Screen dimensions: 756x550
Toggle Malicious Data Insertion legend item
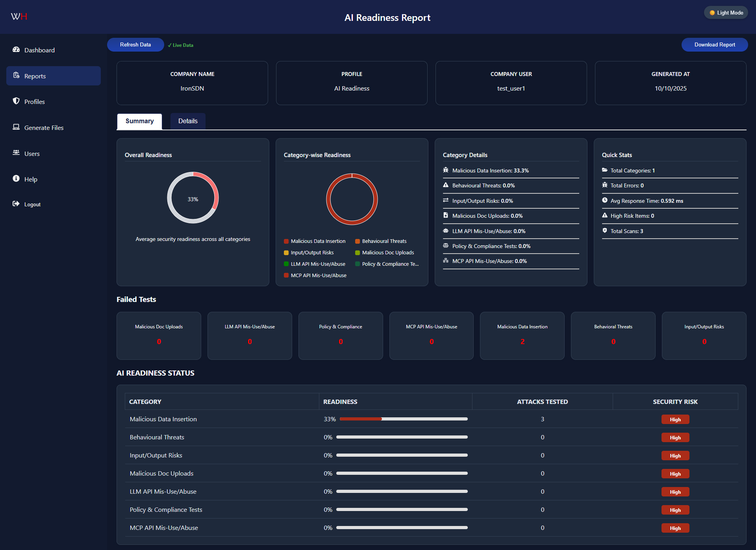(315, 241)
